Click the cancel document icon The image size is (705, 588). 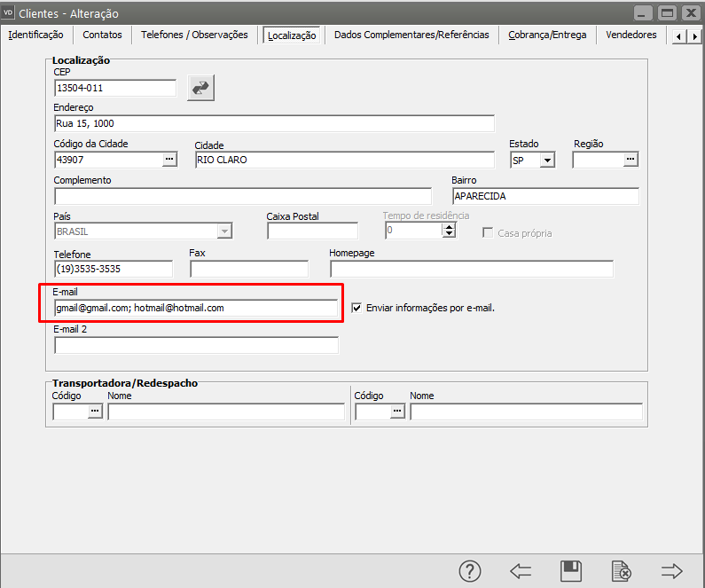pos(621,571)
